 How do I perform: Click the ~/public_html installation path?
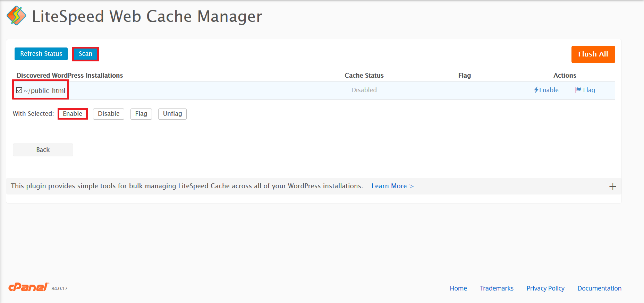(x=44, y=90)
